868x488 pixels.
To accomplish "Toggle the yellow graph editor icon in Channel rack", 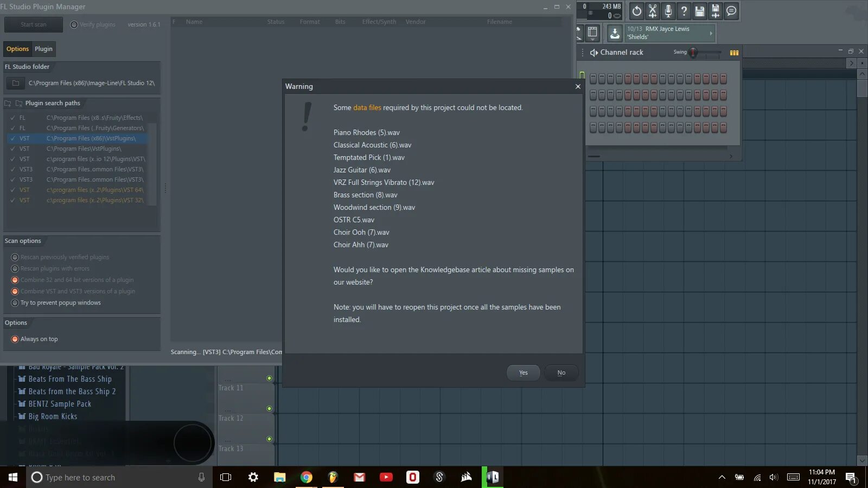I will tap(734, 53).
